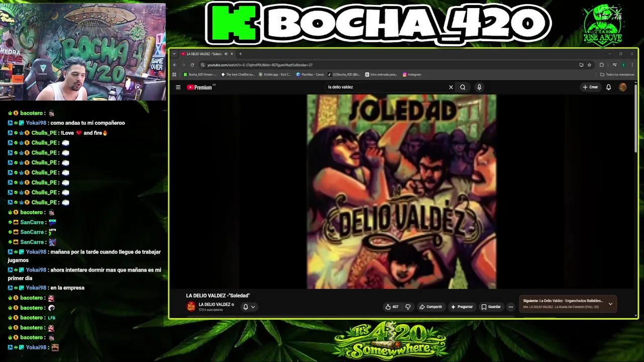Open the media control icon in Chrome toolbar
Viewport: 644px width, 362px height.
click(614, 65)
